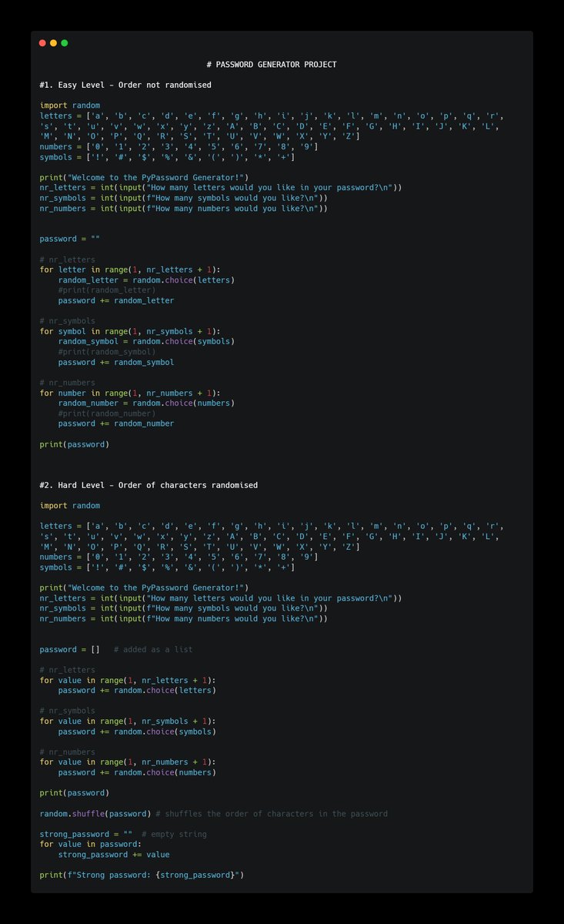Click the 'strong_password += value' line
Screen dimensions: 564x924
114,855
